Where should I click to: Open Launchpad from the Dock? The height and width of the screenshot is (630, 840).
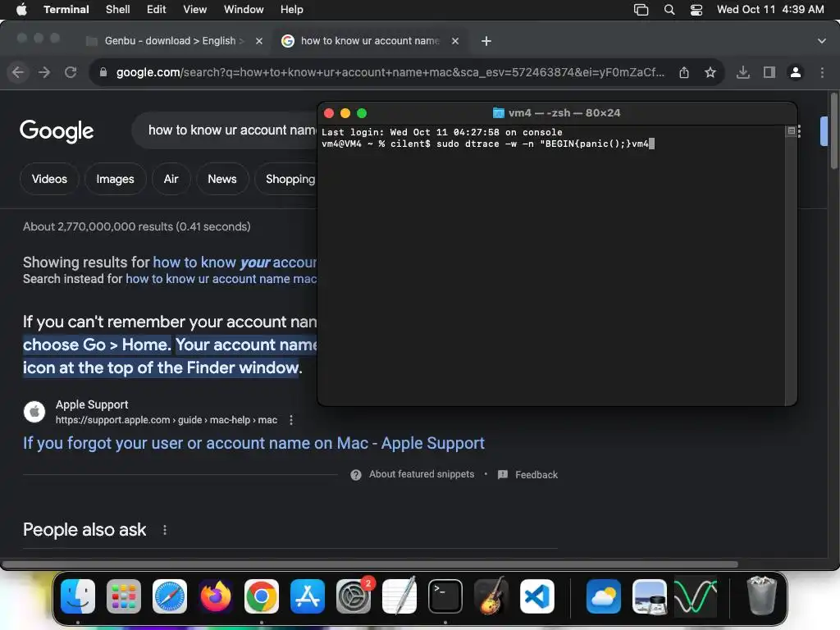coord(124,596)
